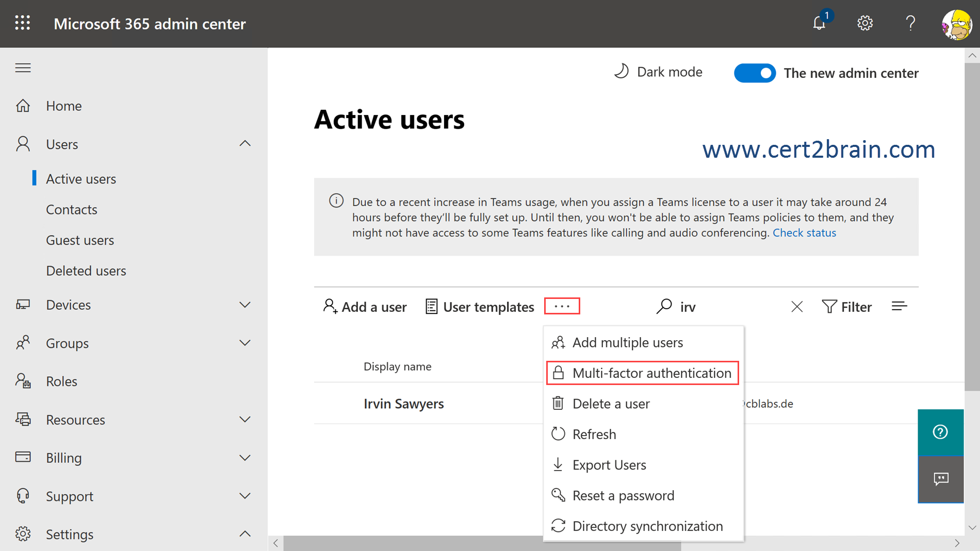Go to Deleted users in sidebar

pos(86,271)
